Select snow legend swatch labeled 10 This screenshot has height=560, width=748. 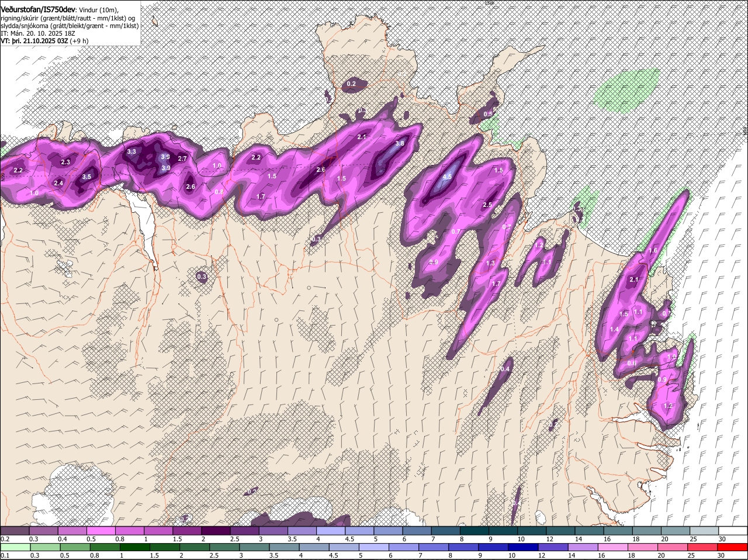pyautogui.click(x=532, y=531)
